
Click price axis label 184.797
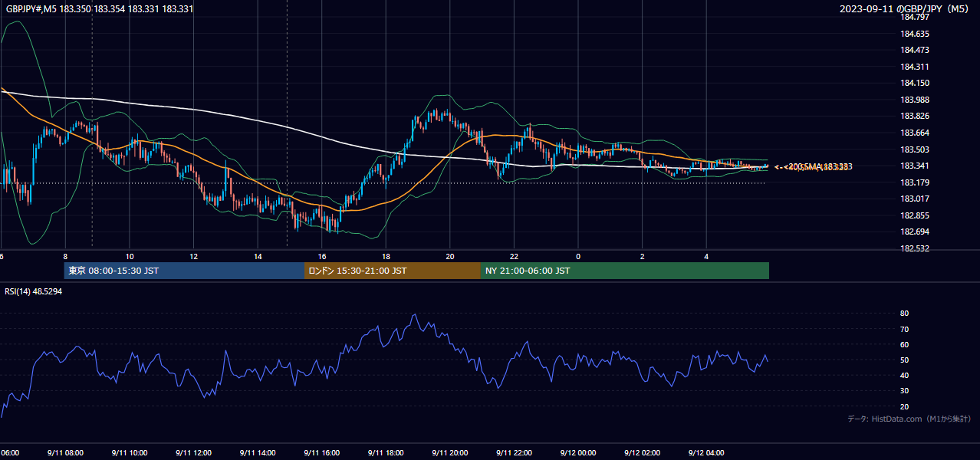915,17
